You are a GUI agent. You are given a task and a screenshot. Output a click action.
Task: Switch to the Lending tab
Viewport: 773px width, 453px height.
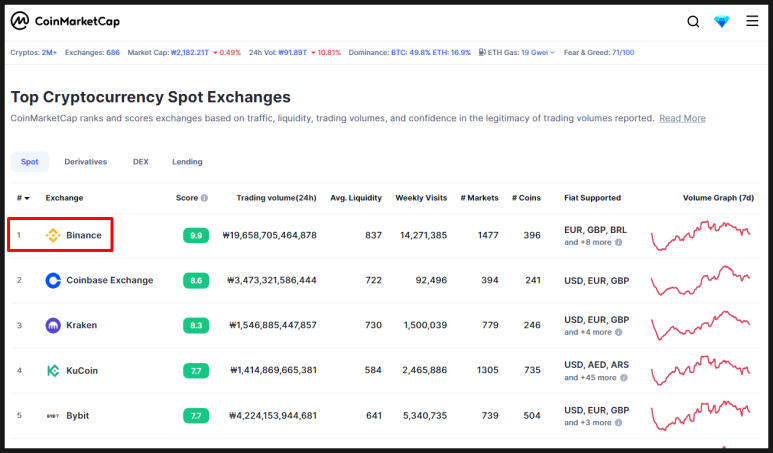(x=187, y=162)
